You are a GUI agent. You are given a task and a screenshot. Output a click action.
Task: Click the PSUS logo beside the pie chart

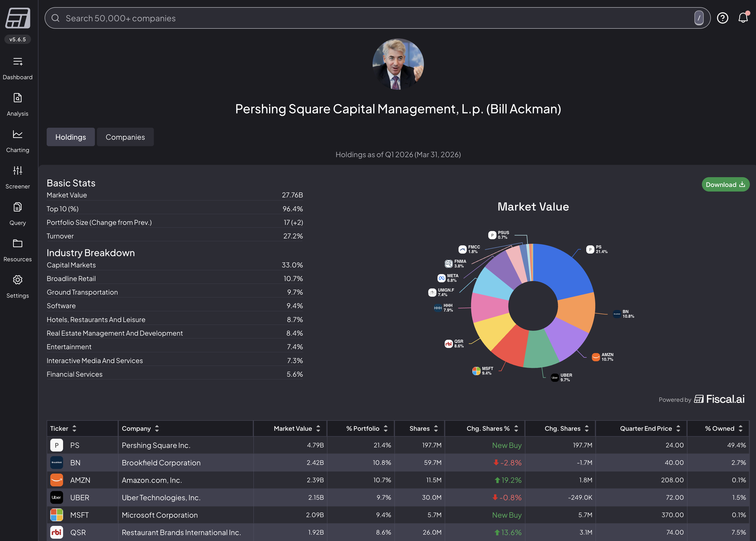click(x=492, y=235)
